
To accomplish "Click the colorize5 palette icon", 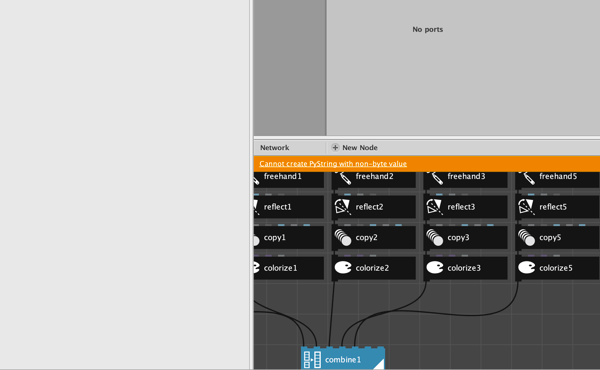I will [x=527, y=267].
